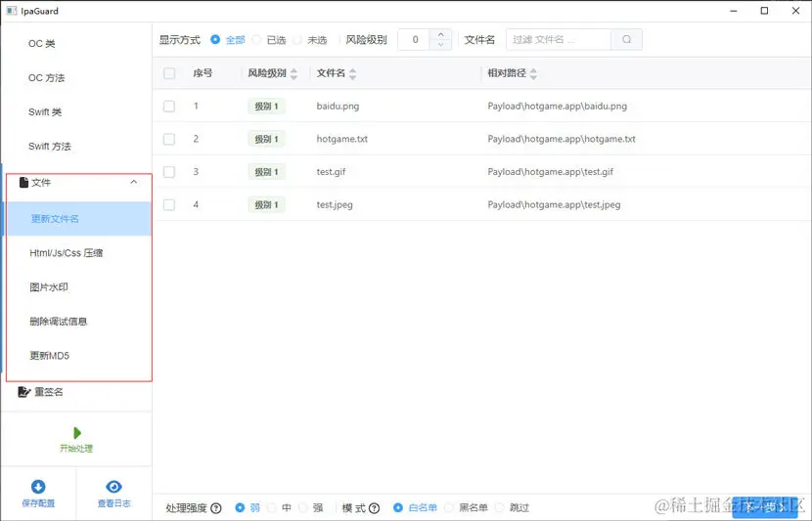Toggle the select-all checkbox in table header
812x521 pixels.
tap(169, 73)
